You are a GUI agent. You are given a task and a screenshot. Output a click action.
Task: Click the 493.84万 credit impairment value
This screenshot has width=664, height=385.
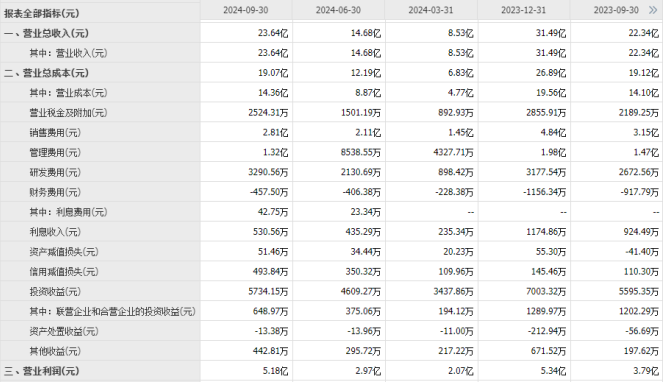[x=271, y=272]
